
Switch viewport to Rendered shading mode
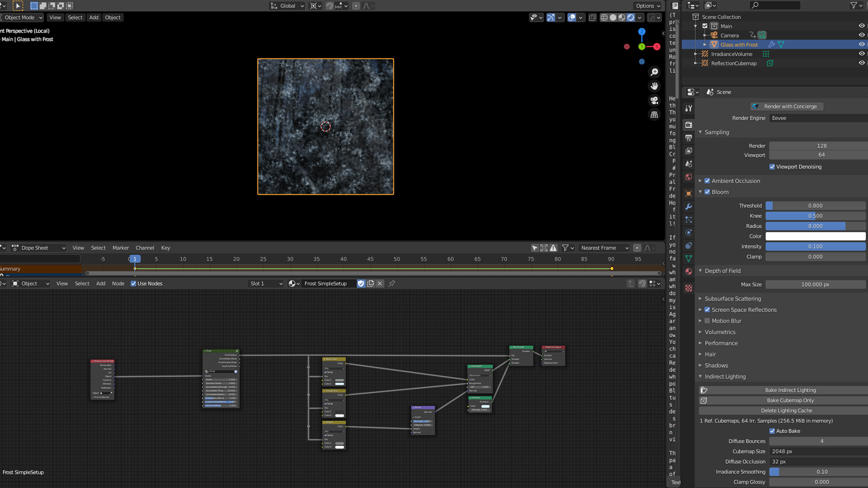point(630,17)
